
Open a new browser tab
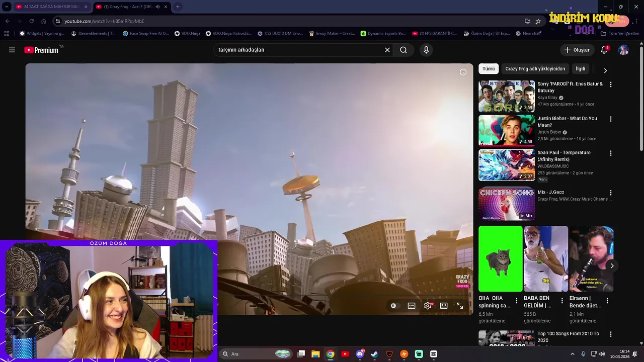[x=178, y=7]
